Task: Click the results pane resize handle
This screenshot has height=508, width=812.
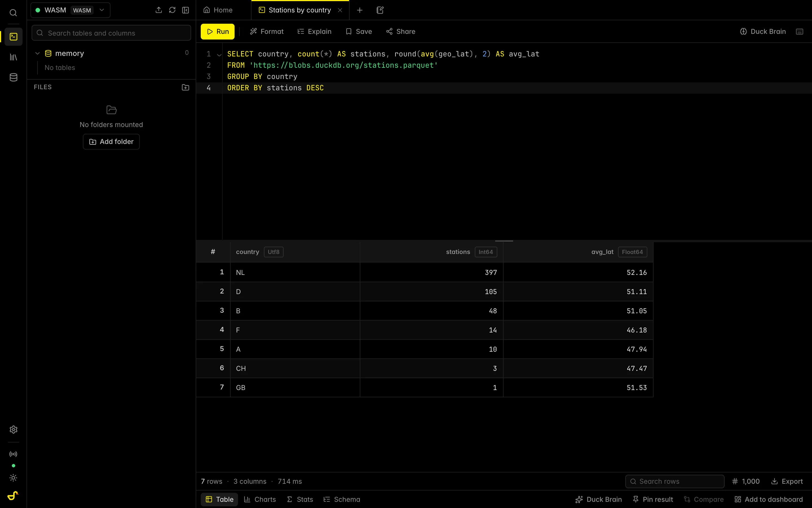Action: (x=504, y=241)
